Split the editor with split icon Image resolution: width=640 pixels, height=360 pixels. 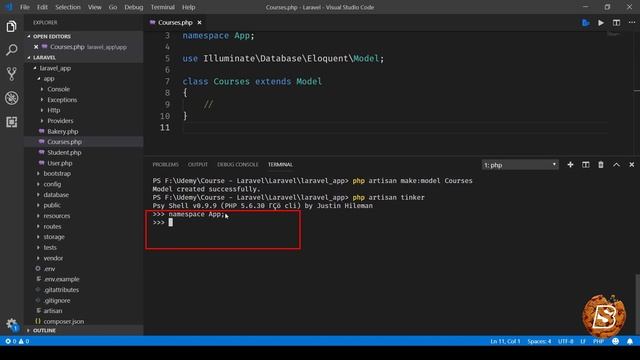tap(616, 23)
